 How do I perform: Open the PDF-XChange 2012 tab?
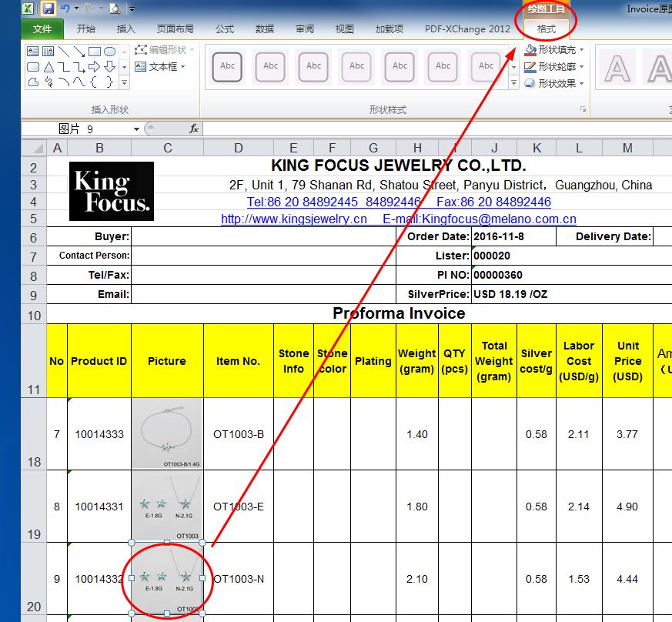[x=467, y=28]
